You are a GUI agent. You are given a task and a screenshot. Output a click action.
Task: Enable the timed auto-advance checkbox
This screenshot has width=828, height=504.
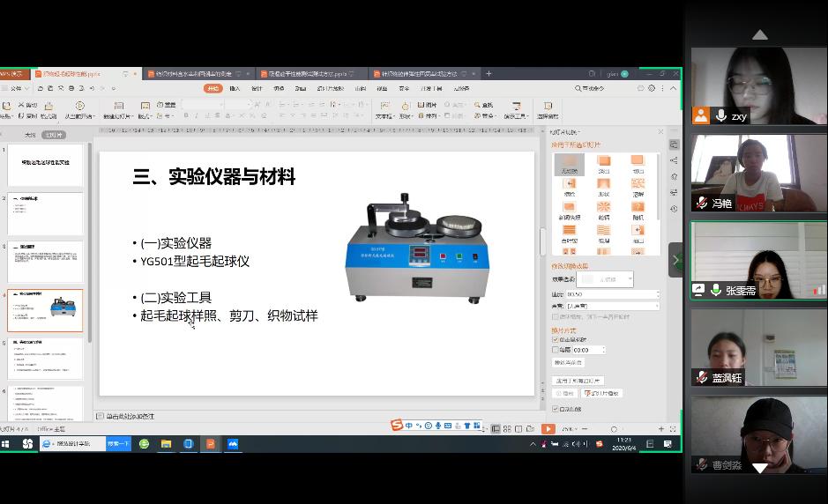pyautogui.click(x=555, y=350)
